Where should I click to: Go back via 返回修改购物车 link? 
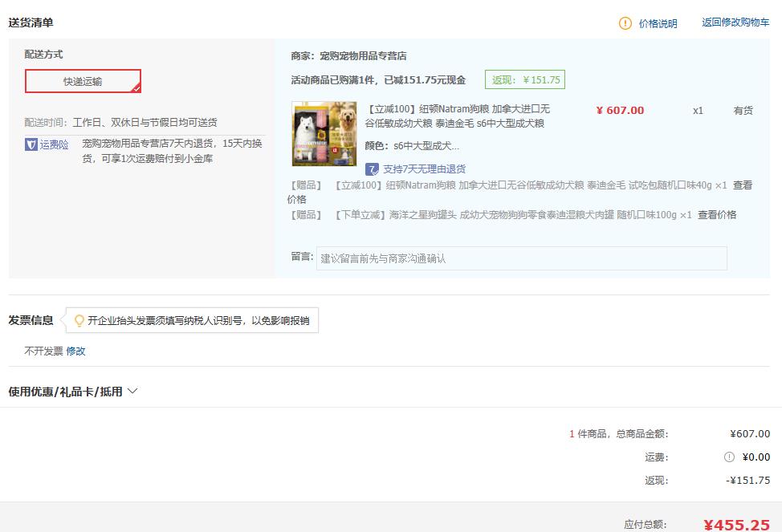[x=735, y=22]
